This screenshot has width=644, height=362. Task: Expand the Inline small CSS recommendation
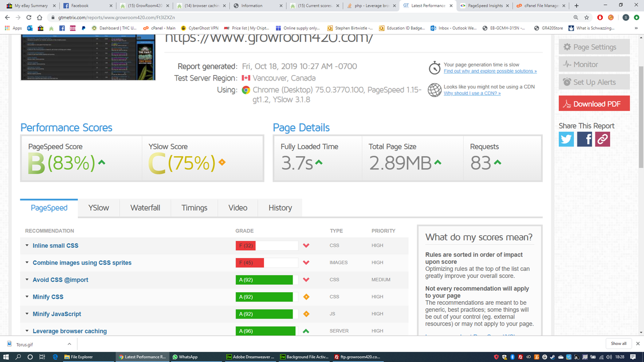55,246
